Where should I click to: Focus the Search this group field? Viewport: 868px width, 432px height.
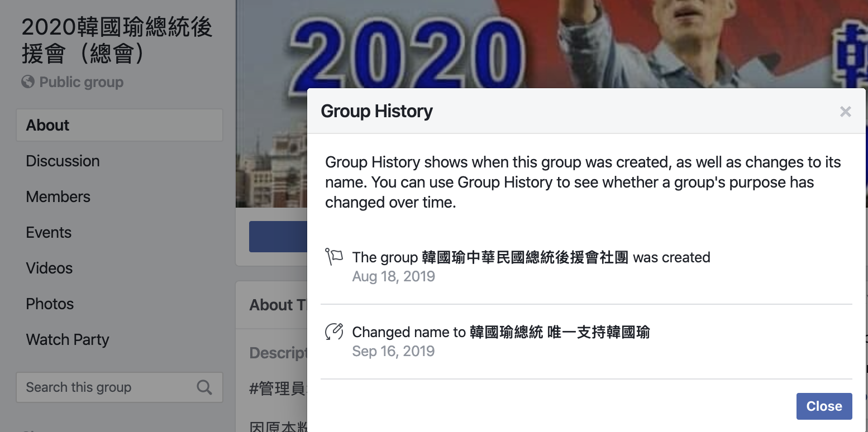(x=106, y=387)
